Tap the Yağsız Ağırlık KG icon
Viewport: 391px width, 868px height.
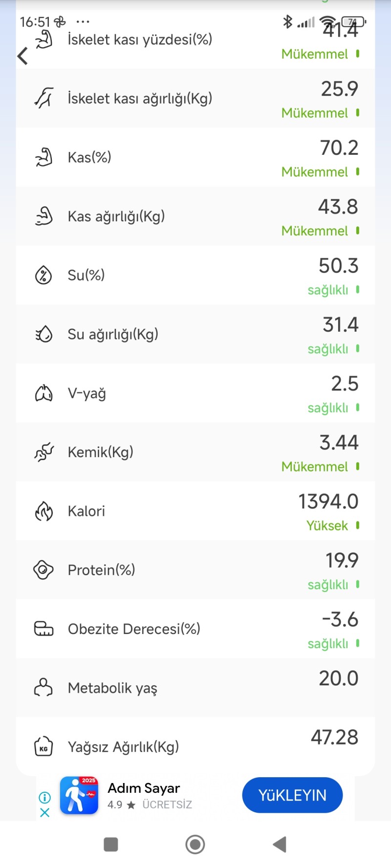coord(43,746)
